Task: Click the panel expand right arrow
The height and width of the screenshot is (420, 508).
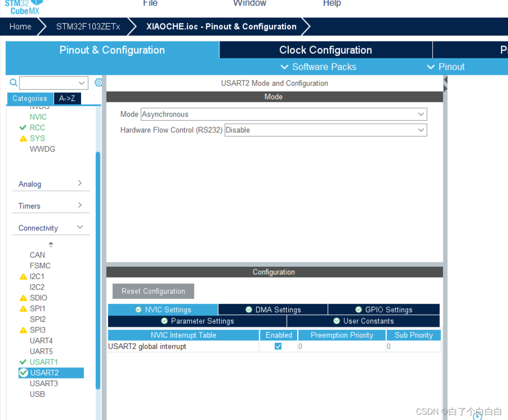Action: point(445,88)
